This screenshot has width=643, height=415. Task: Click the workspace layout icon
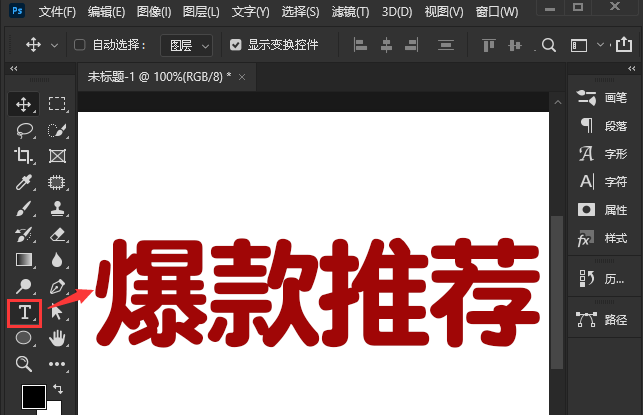(579, 45)
